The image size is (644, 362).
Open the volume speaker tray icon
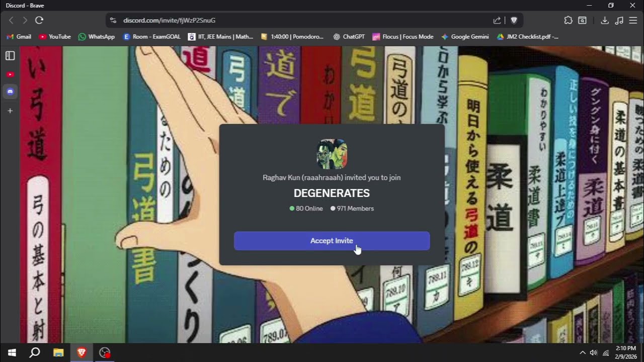[x=594, y=352]
